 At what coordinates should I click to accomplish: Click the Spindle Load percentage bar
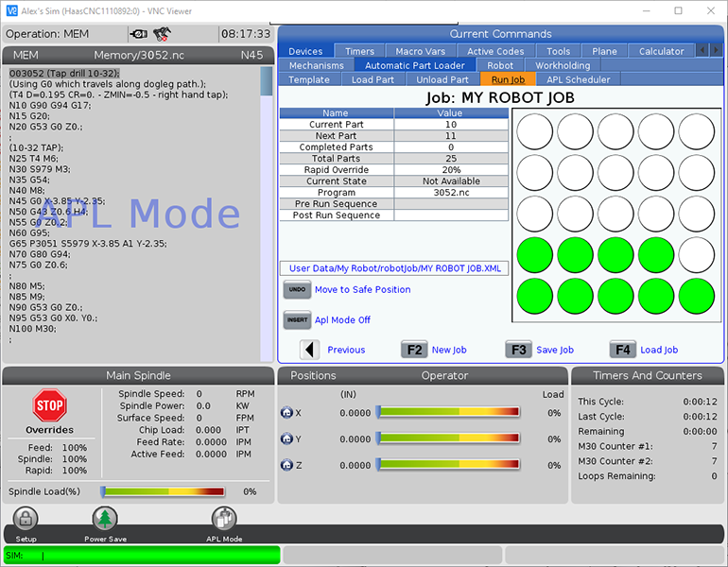pos(163,491)
